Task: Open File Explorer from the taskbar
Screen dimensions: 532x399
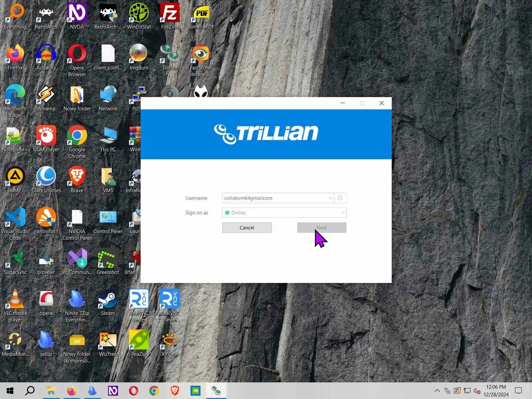Action: tap(51, 391)
